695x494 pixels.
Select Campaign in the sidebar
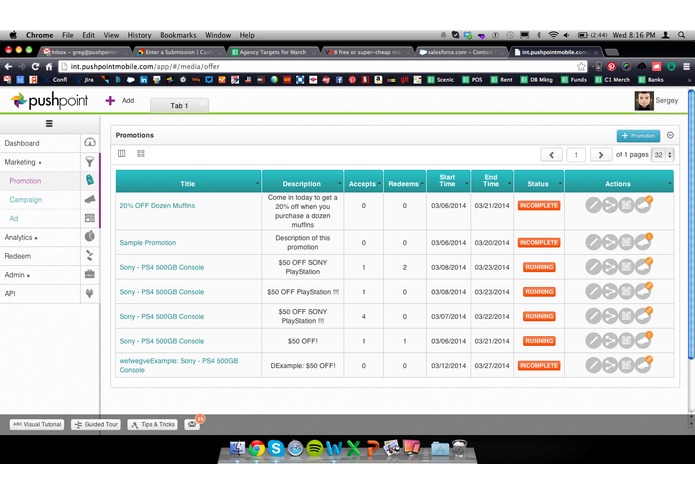click(x=26, y=200)
